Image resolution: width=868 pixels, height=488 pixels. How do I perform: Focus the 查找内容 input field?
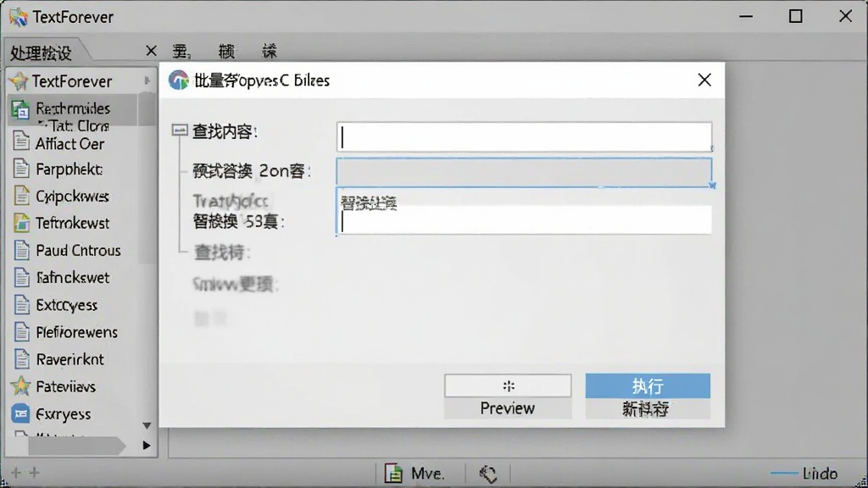click(524, 136)
